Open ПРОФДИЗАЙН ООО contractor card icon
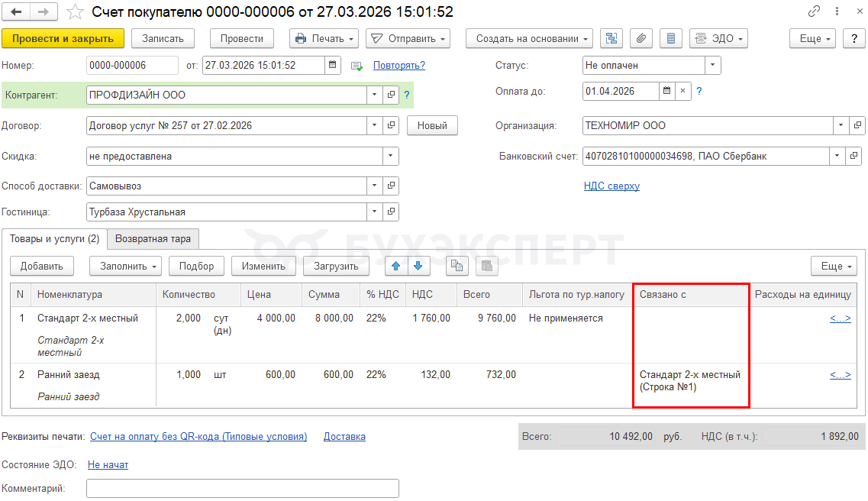868x501 pixels. pos(391,95)
